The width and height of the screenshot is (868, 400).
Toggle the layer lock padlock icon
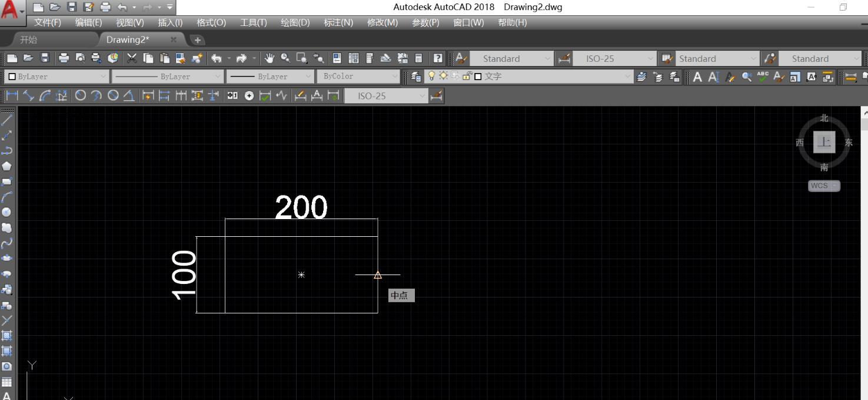(467, 76)
